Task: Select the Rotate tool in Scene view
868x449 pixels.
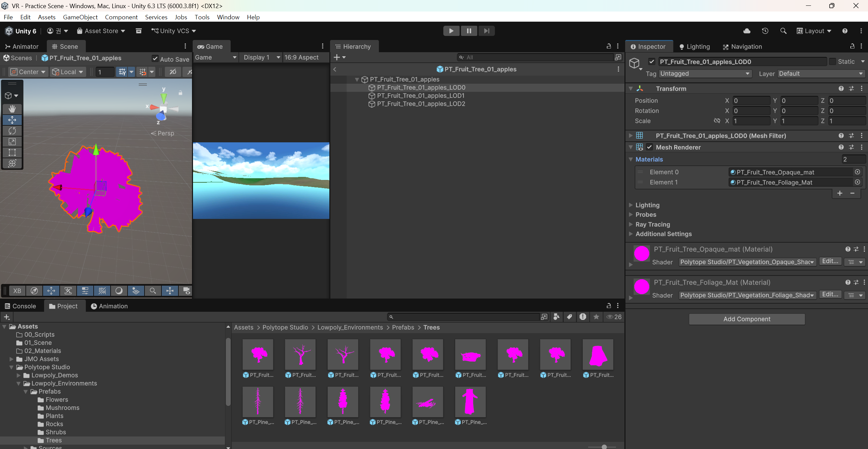Action: click(12, 131)
